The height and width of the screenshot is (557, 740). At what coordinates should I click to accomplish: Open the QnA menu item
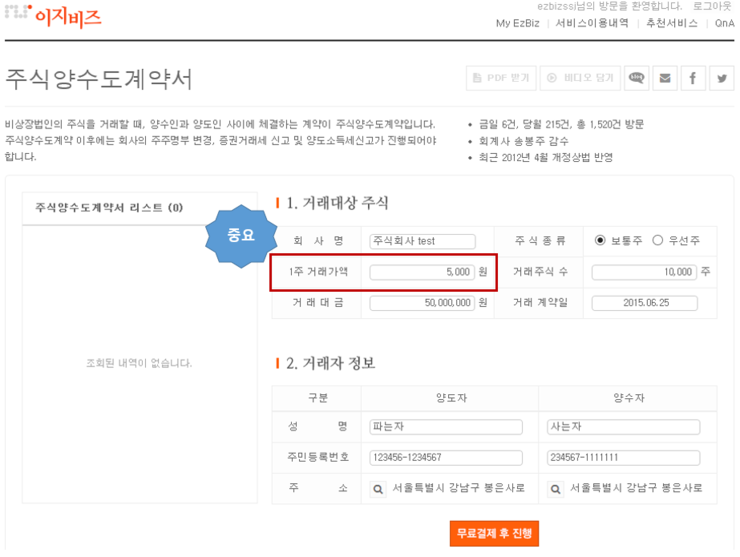[x=724, y=23]
